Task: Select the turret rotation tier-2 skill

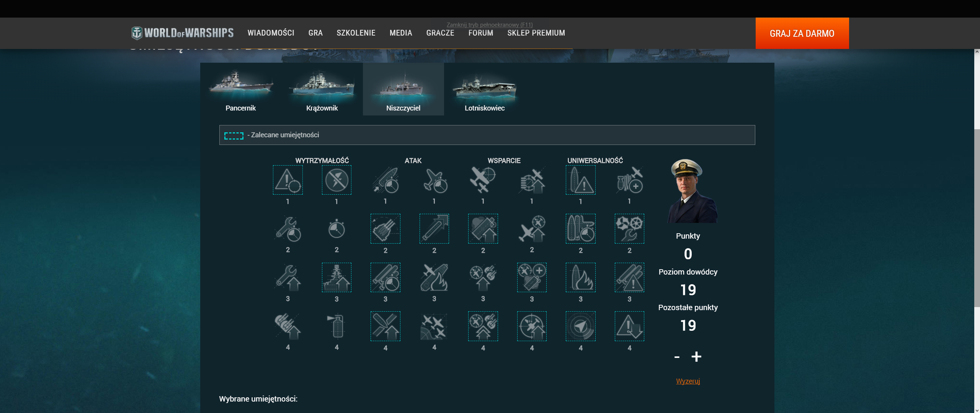Action: coord(385,229)
